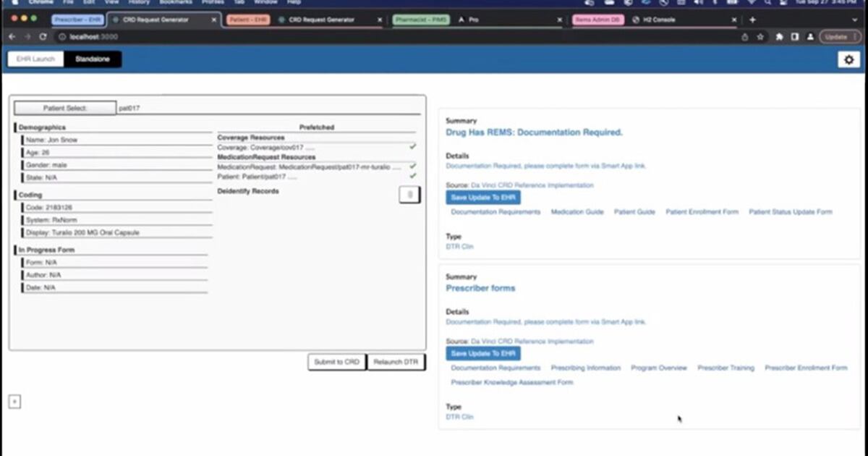Click the pat017 patient field

pos(268,108)
